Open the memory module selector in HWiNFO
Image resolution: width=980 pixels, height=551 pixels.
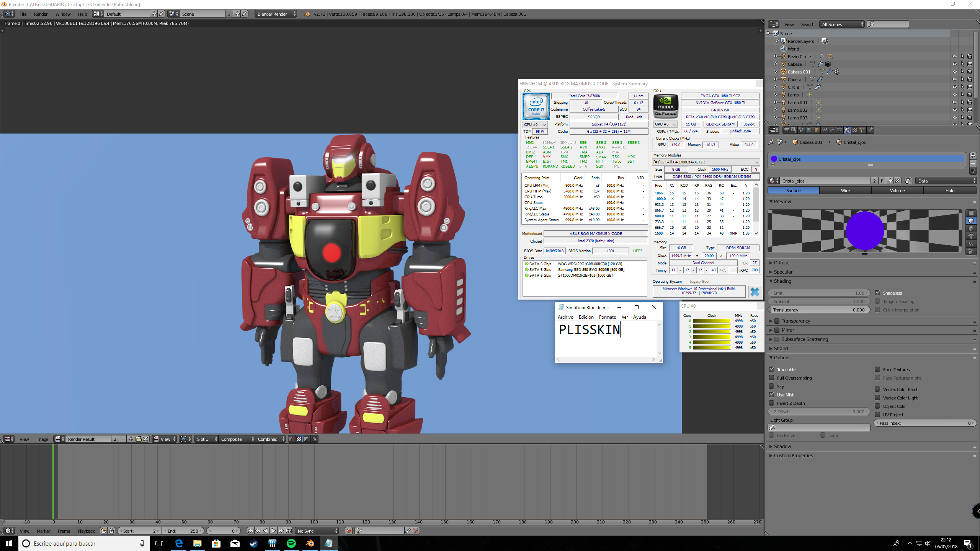[x=706, y=162]
